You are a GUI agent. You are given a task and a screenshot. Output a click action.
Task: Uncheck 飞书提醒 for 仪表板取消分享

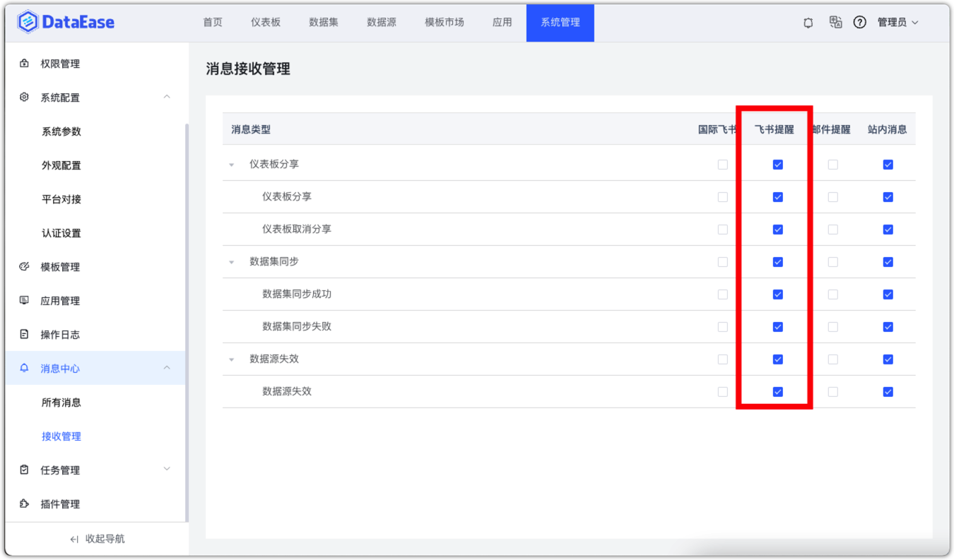[777, 230]
